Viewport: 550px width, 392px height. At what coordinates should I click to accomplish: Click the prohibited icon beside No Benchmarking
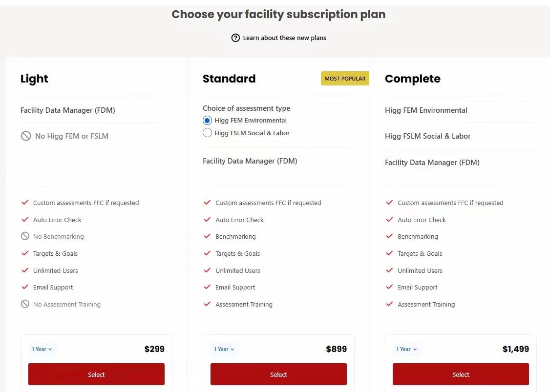[x=25, y=236]
